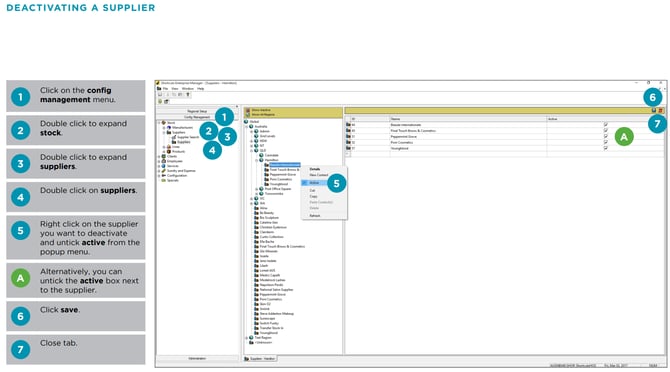Click the Products icon in the left tree
The image size is (670, 372).
pyautogui.click(x=169, y=152)
